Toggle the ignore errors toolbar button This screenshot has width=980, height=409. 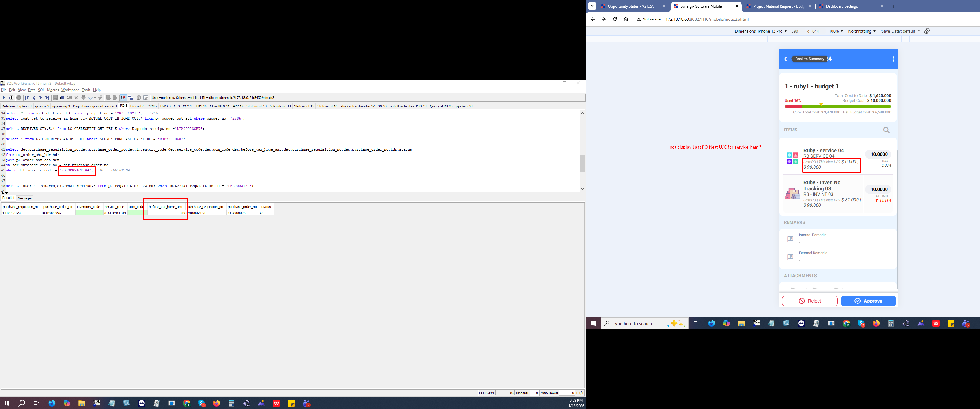(x=123, y=98)
